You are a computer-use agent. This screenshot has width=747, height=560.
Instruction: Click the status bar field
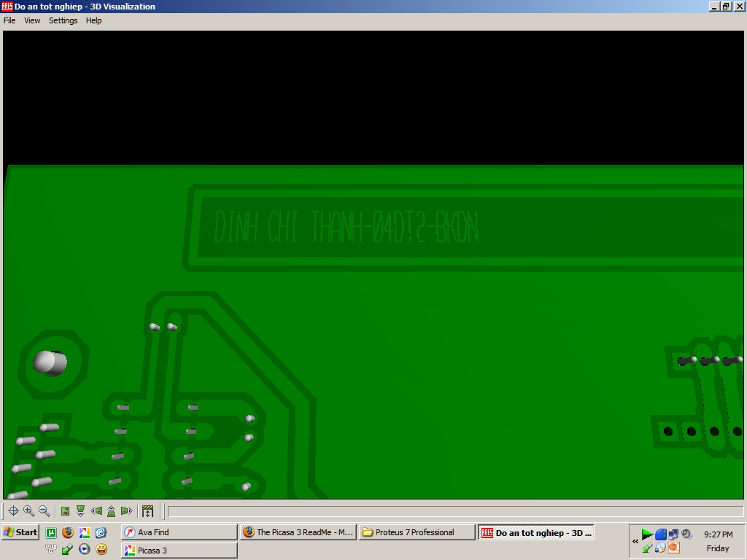coord(455,511)
